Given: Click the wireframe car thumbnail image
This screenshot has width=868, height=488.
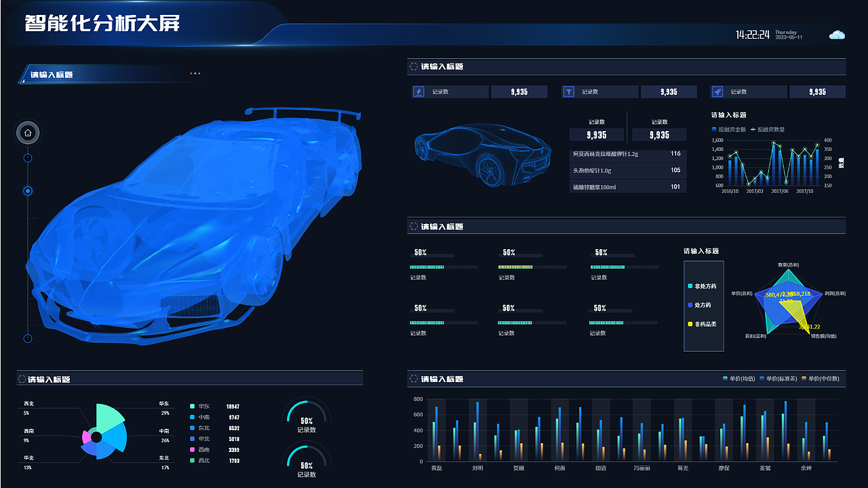Looking at the screenshot, I should pyautogui.click(x=481, y=153).
